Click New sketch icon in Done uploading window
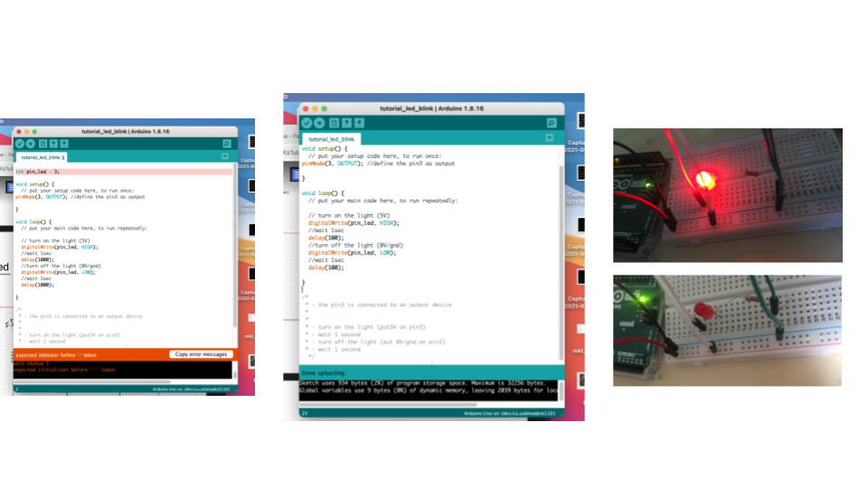Screen dimensions: 868x488 334,123
